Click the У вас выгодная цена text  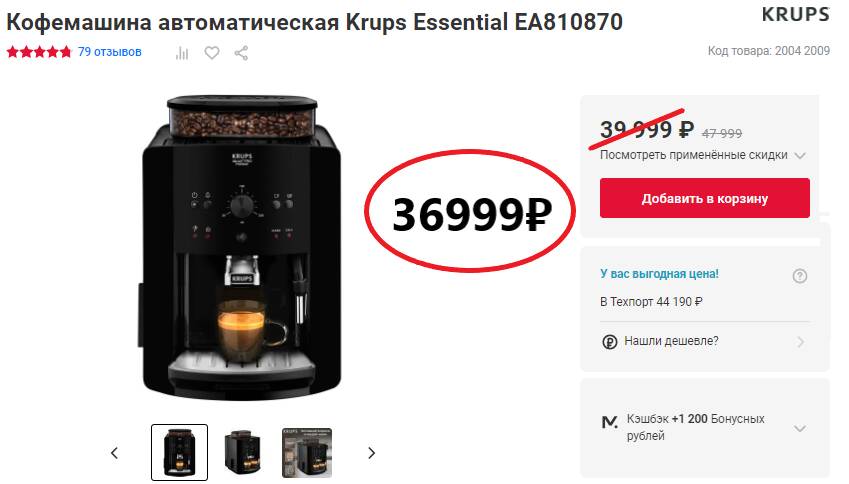point(659,274)
